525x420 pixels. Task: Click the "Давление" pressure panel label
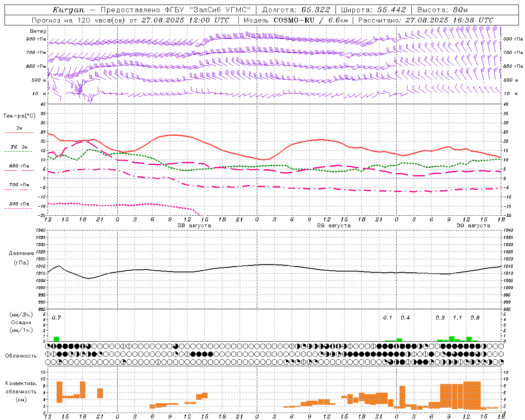click(x=21, y=253)
